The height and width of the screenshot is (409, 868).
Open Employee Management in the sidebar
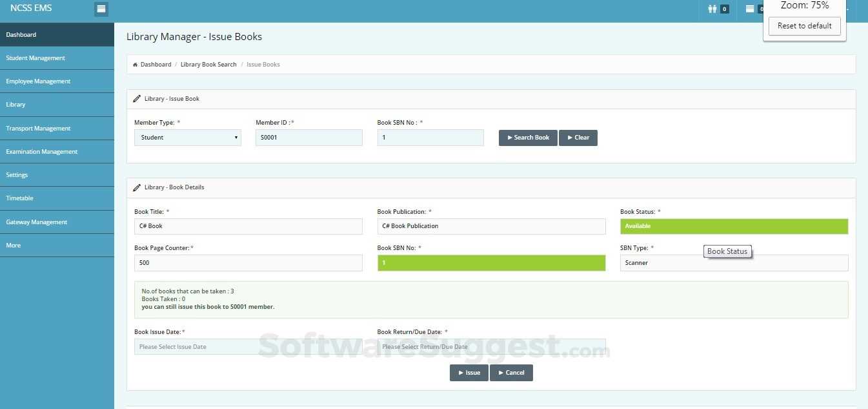pyautogui.click(x=57, y=81)
